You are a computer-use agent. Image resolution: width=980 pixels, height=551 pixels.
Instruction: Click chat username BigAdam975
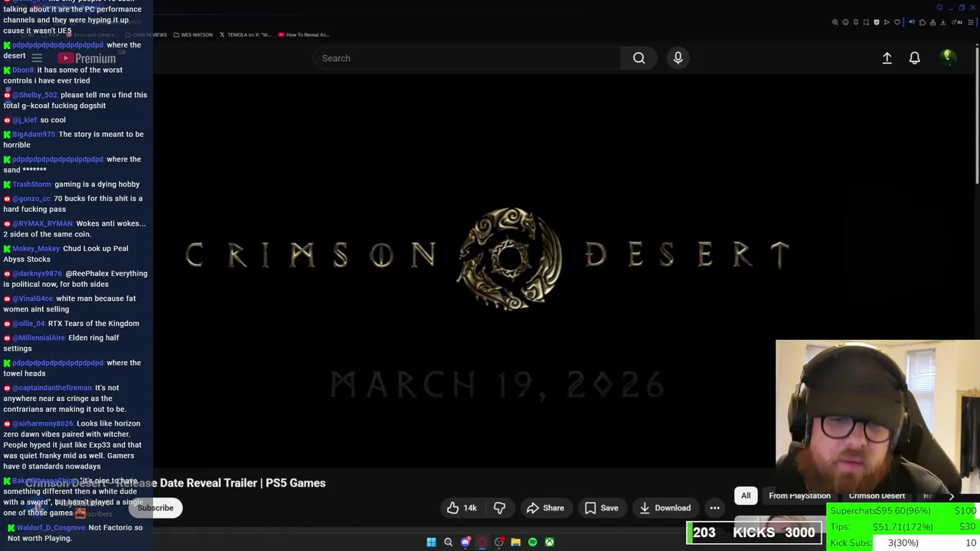point(34,134)
